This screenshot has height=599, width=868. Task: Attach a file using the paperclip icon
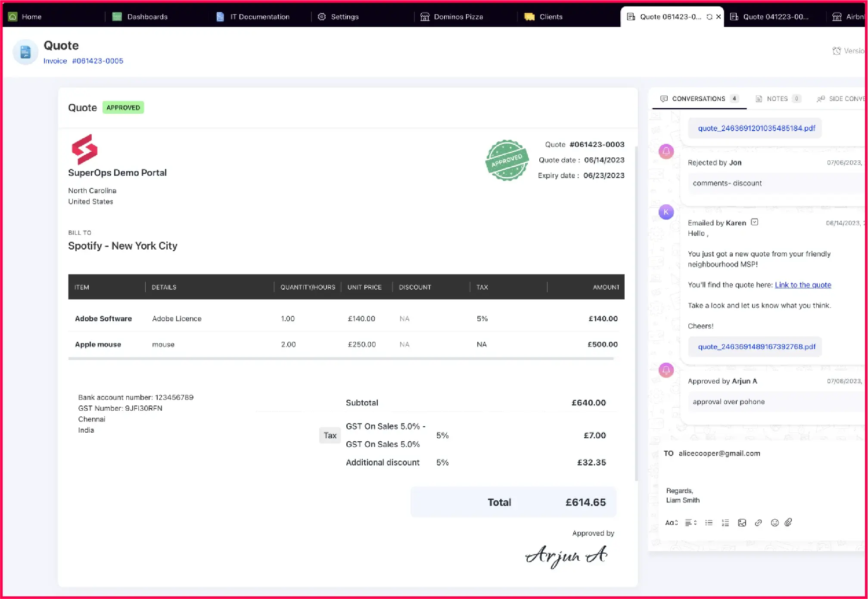(789, 523)
